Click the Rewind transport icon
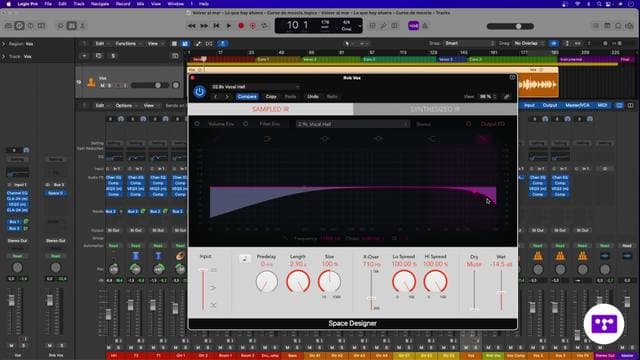The width and height of the screenshot is (640, 360). point(191,26)
